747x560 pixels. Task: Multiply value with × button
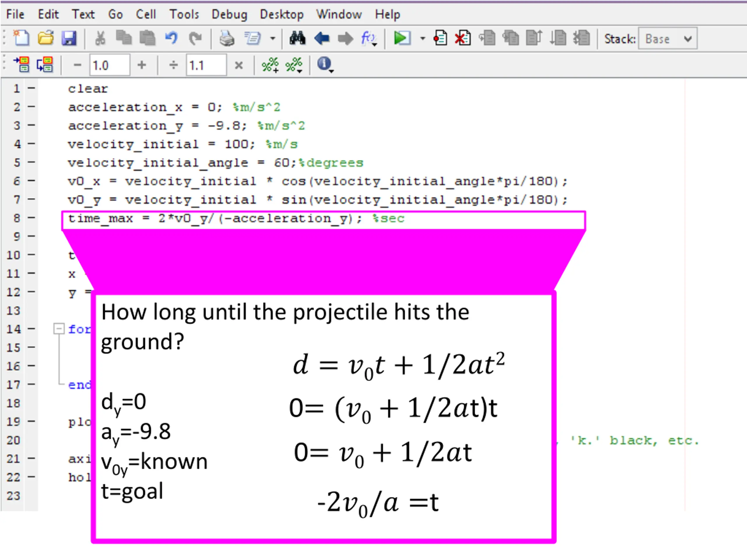pyautogui.click(x=239, y=65)
